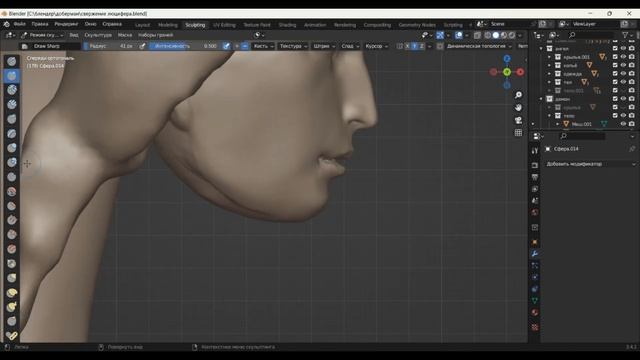Open the Файл menu

tap(20, 24)
